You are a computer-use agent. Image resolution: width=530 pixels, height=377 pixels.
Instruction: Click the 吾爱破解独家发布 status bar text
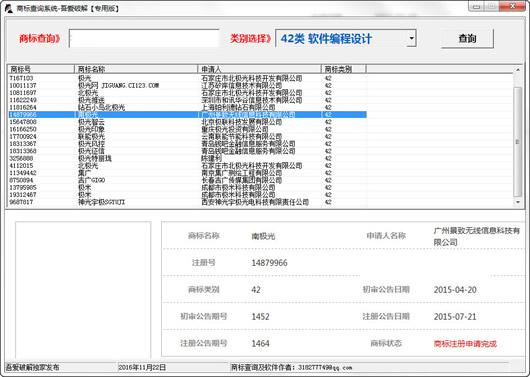pos(32,367)
